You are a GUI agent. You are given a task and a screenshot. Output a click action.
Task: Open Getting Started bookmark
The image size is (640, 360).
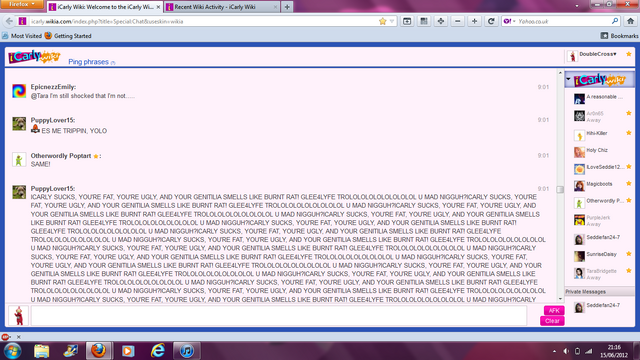(x=68, y=36)
